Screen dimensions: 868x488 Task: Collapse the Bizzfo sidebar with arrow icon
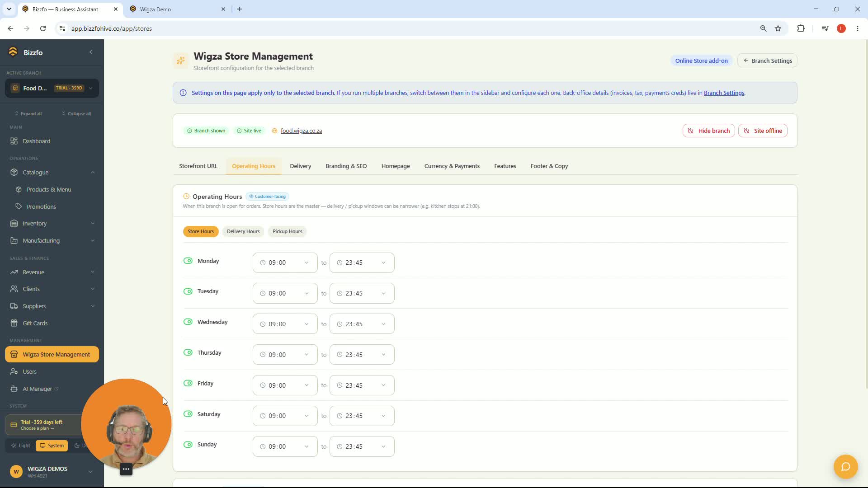tap(91, 52)
